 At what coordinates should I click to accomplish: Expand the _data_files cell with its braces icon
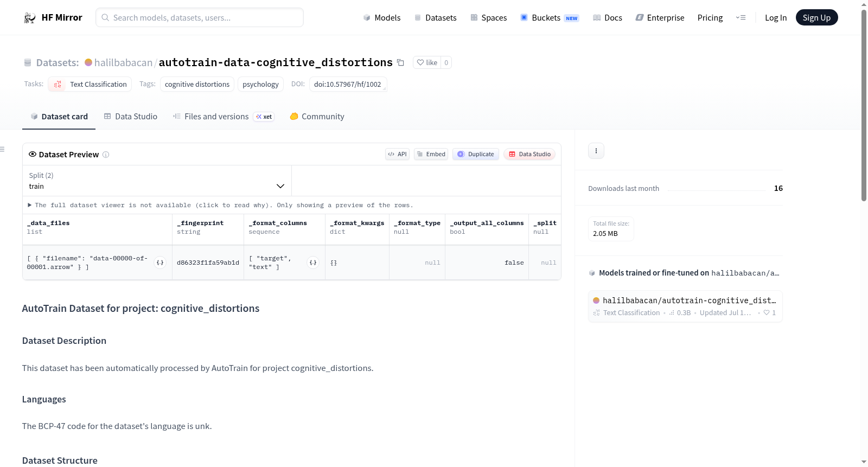[x=160, y=263]
